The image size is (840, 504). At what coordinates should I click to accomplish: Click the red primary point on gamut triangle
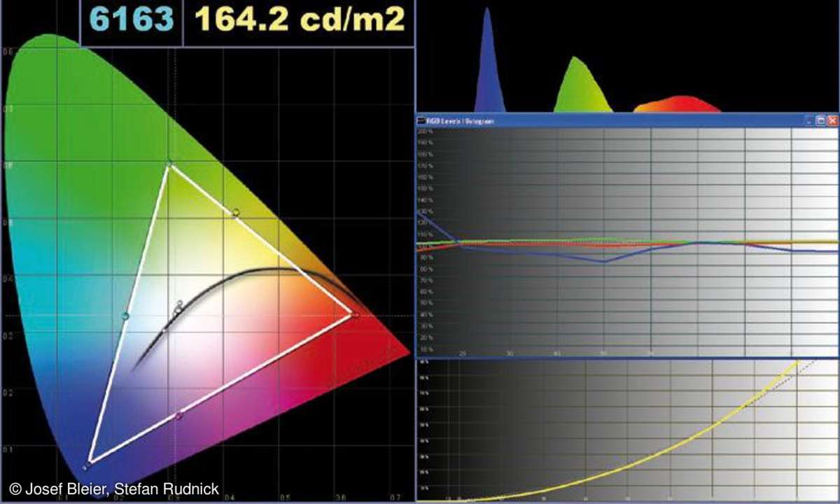click(355, 316)
